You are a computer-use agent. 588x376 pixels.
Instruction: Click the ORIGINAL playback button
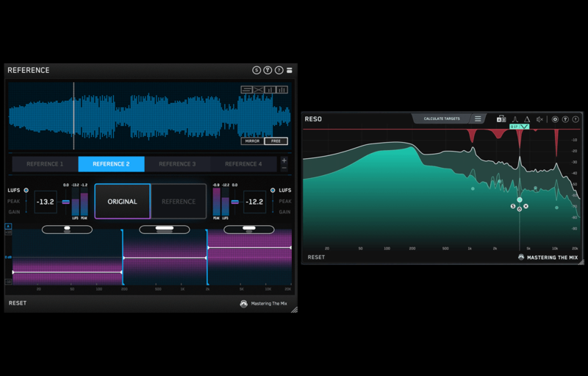[122, 201]
